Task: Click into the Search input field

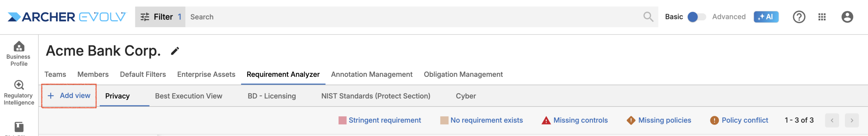Action: [x=407, y=17]
